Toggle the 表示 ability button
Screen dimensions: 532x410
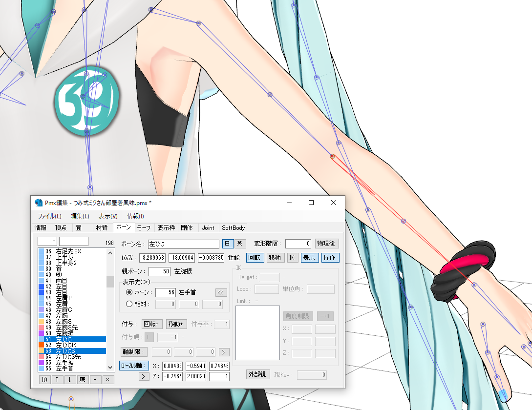pos(309,258)
